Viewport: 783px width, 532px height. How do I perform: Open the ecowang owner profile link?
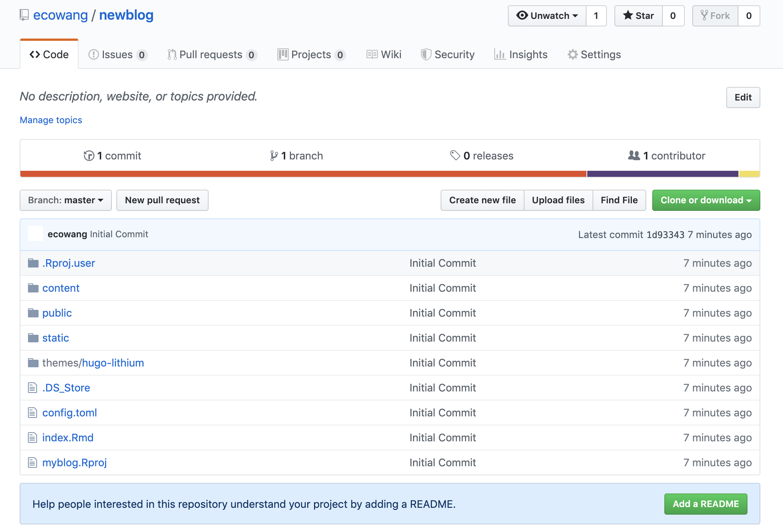tap(60, 15)
